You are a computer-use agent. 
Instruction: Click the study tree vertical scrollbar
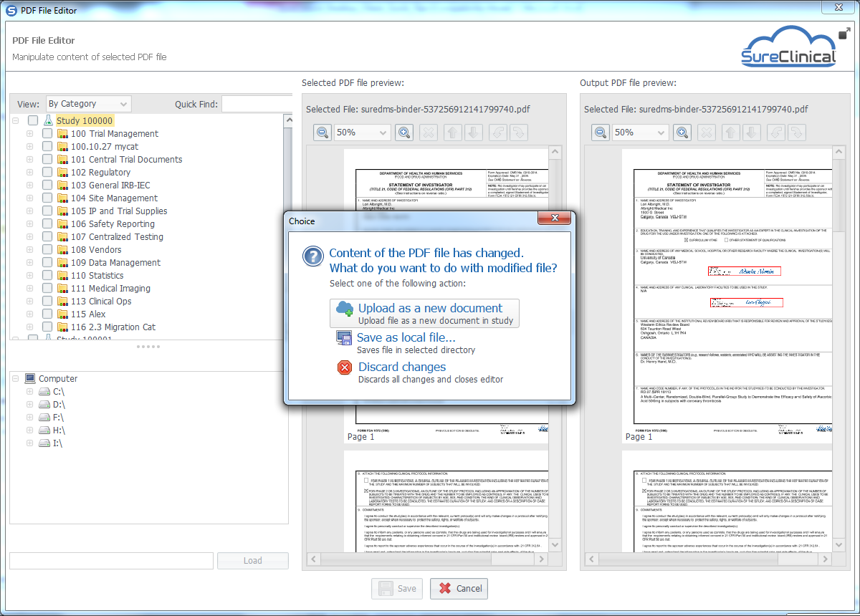(287, 226)
